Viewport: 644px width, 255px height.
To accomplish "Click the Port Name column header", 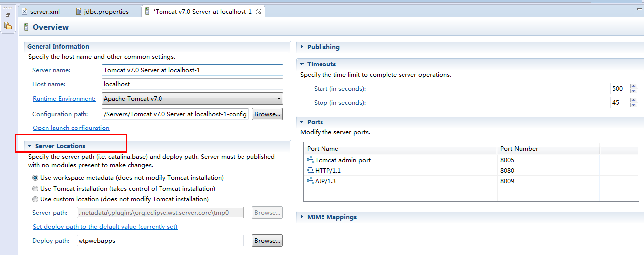I will tap(401, 149).
